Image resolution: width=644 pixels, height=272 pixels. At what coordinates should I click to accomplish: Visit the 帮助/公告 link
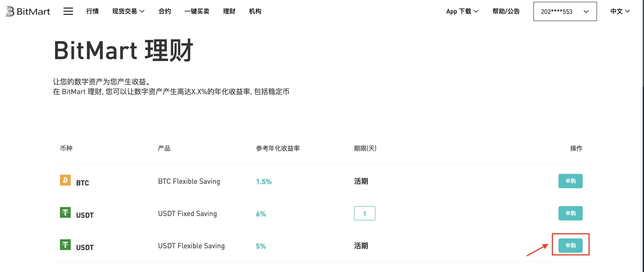click(x=506, y=11)
